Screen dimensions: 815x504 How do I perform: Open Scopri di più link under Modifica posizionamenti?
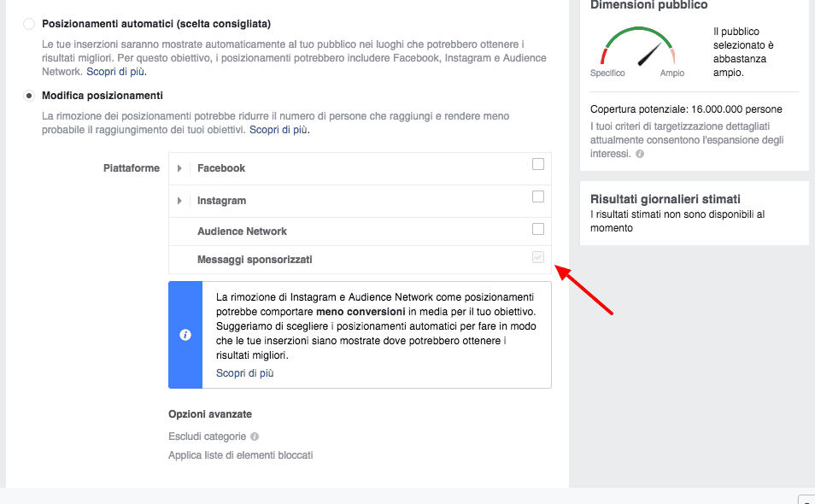(279, 130)
